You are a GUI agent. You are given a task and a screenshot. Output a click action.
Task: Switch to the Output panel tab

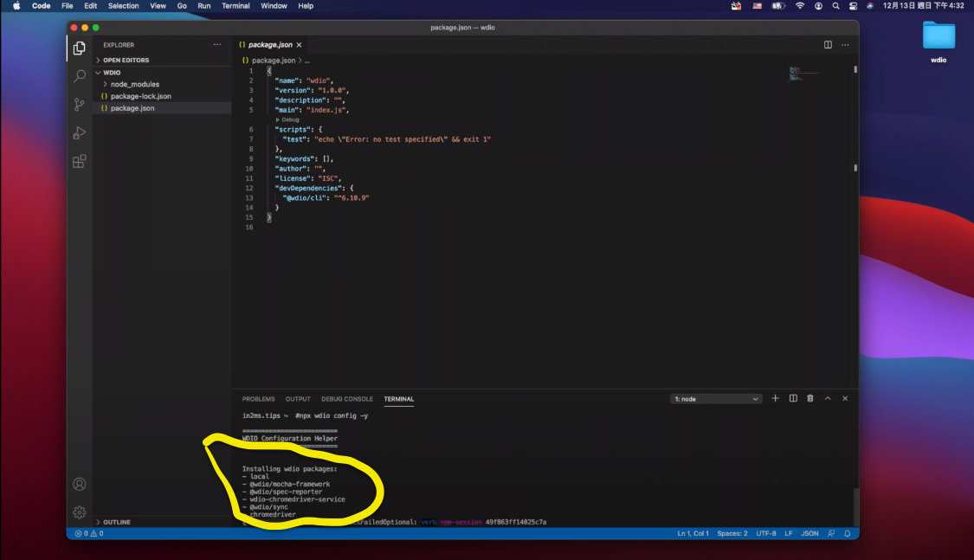298,399
